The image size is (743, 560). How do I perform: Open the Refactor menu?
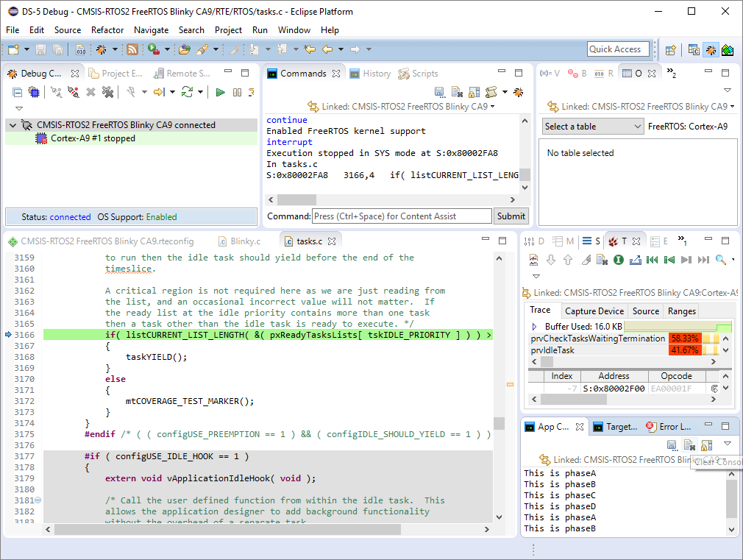pos(107,30)
